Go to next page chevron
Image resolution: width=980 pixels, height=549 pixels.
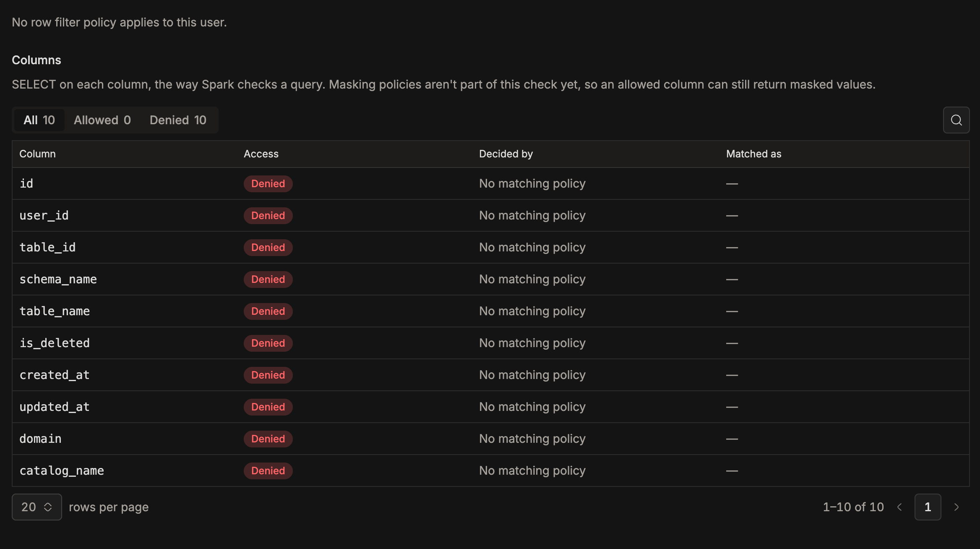957,507
